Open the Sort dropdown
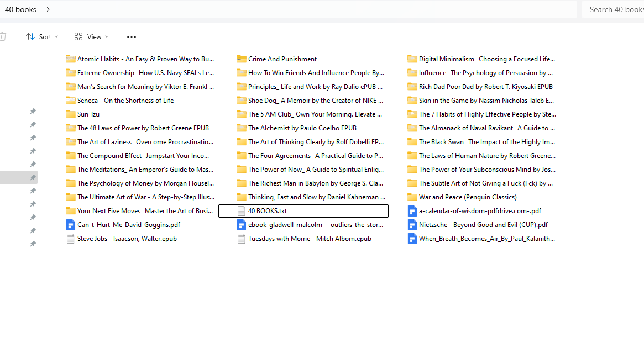The height and width of the screenshot is (348, 644). (42, 37)
